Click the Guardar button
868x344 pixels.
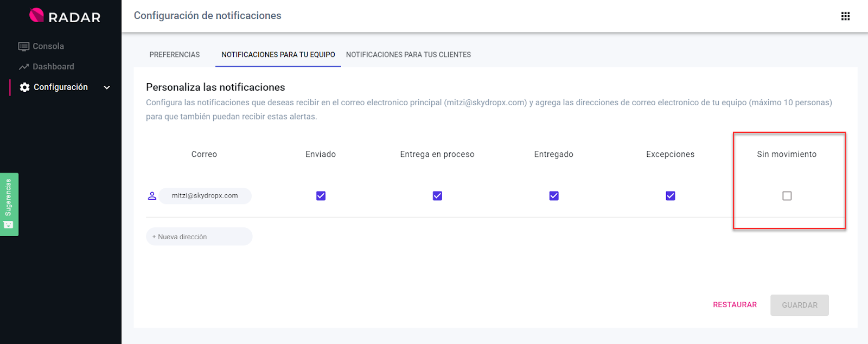pyautogui.click(x=800, y=305)
